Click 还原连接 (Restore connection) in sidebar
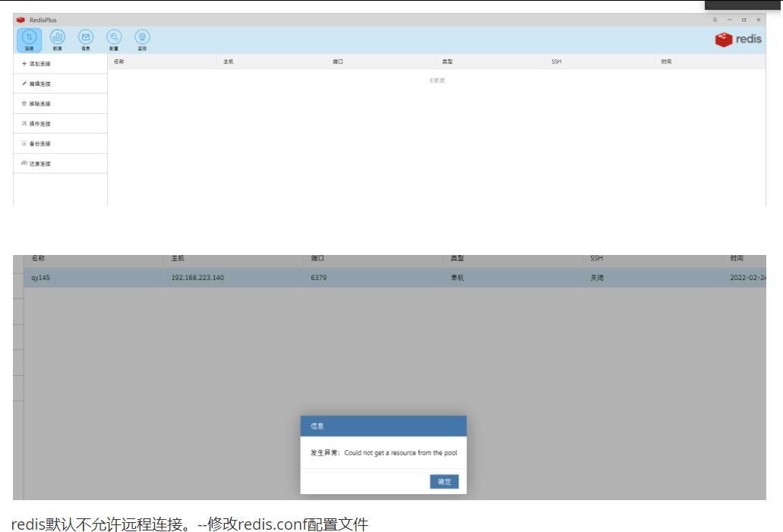Viewport: 783px width, 532px height. pos(60,164)
